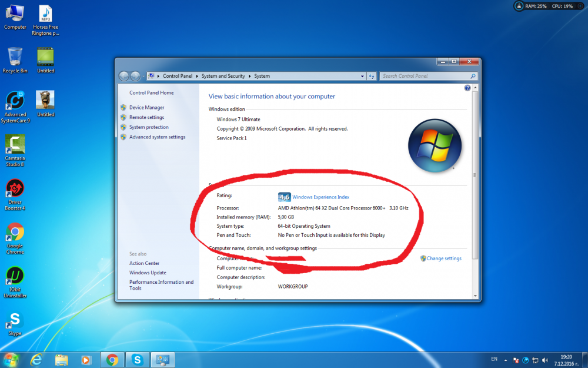This screenshot has height=368, width=588.
Task: Open Device Manager link
Action: pos(146,107)
